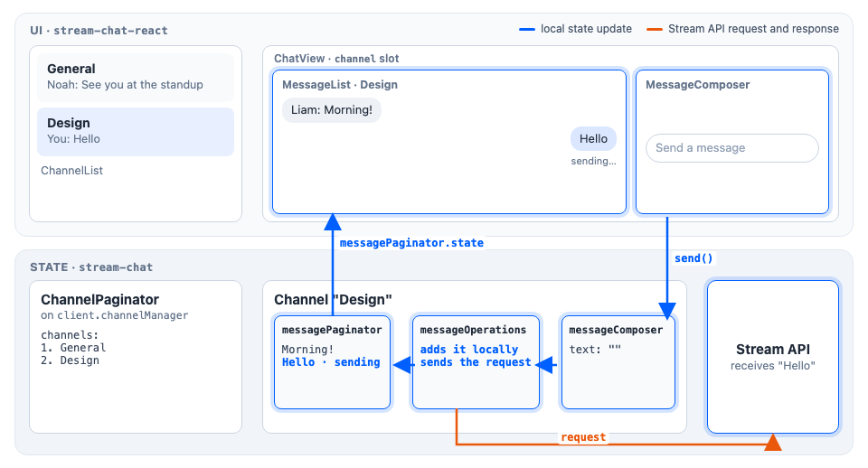Image resolution: width=868 pixels, height=468 pixels.
Task: Click the 'channels:' label
Action: click(x=70, y=334)
